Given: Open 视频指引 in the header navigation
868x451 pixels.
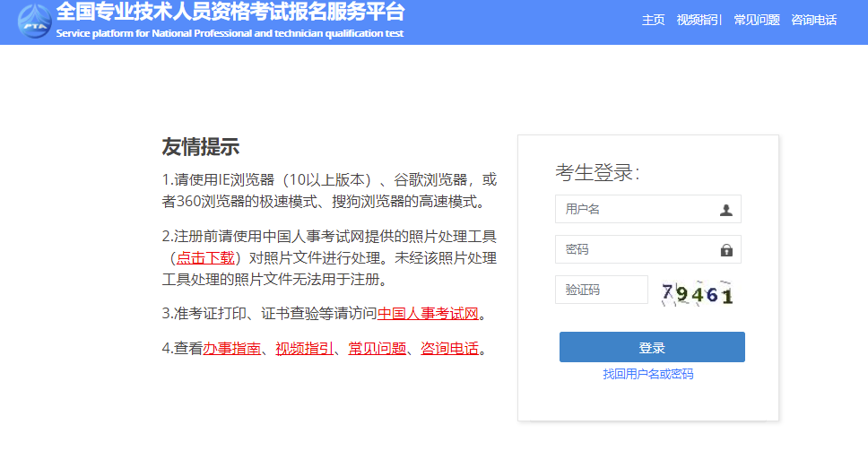Looking at the screenshot, I should tap(699, 21).
